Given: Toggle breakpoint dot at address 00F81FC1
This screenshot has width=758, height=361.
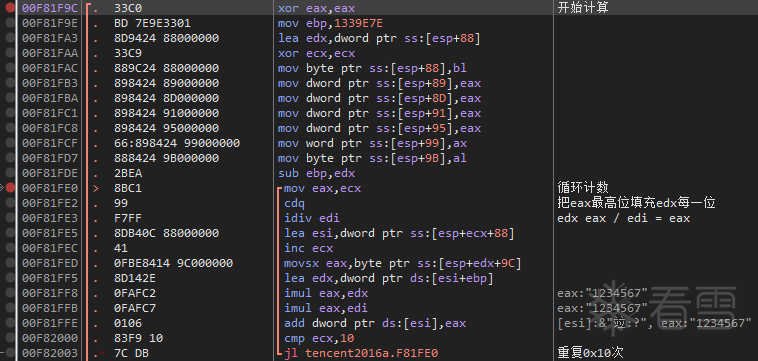Looking at the screenshot, I should pos(10,113).
